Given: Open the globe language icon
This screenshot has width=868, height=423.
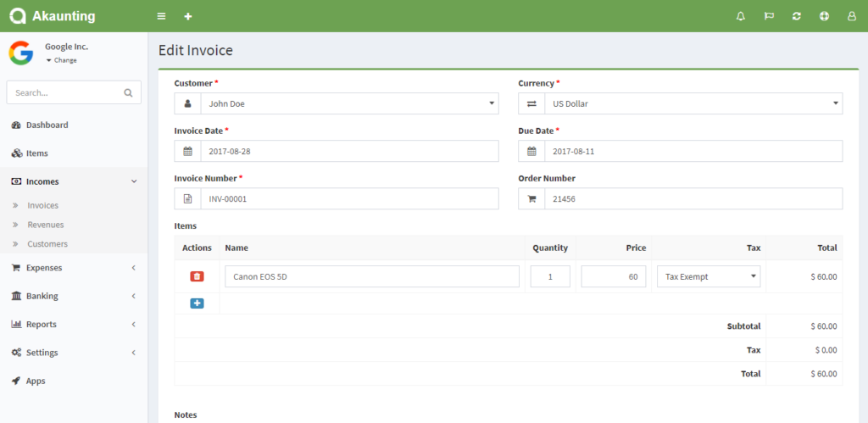Looking at the screenshot, I should coord(824,16).
